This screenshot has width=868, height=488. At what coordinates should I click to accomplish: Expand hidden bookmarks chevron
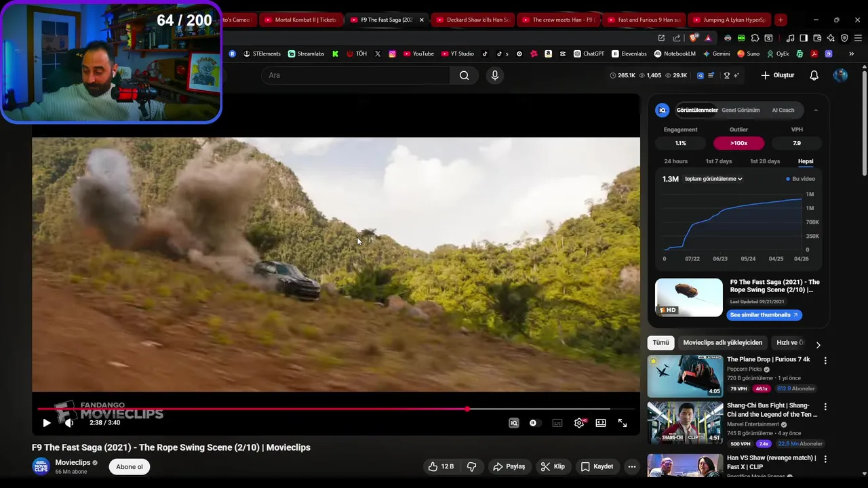point(851,54)
